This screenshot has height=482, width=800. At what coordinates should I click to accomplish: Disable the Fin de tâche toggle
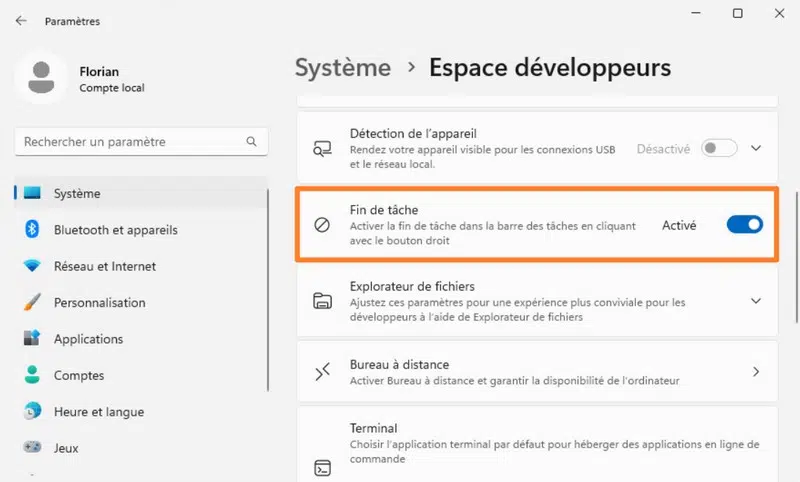tap(744, 225)
